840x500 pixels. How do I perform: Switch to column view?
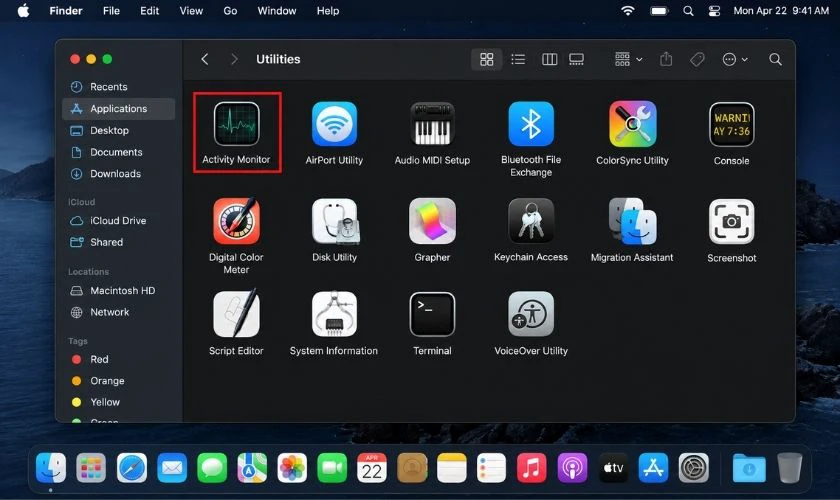click(x=550, y=59)
